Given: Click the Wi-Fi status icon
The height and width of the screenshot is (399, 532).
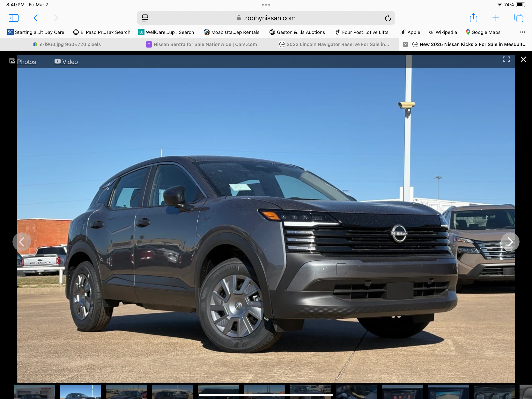Looking at the screenshot, I should point(500,4).
